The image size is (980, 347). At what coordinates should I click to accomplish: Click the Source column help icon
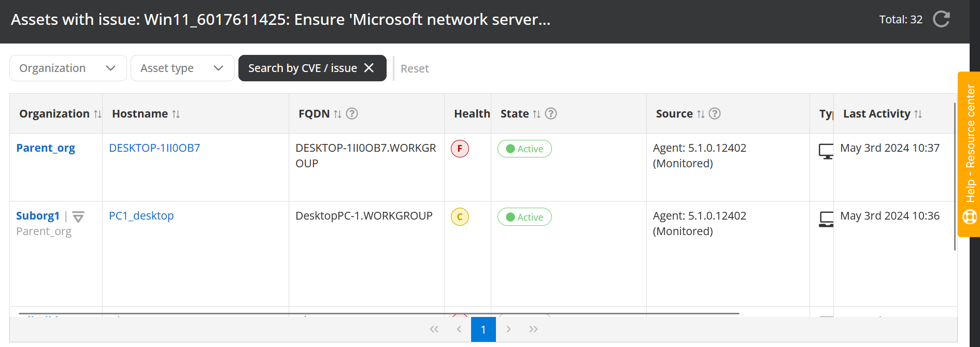(715, 113)
